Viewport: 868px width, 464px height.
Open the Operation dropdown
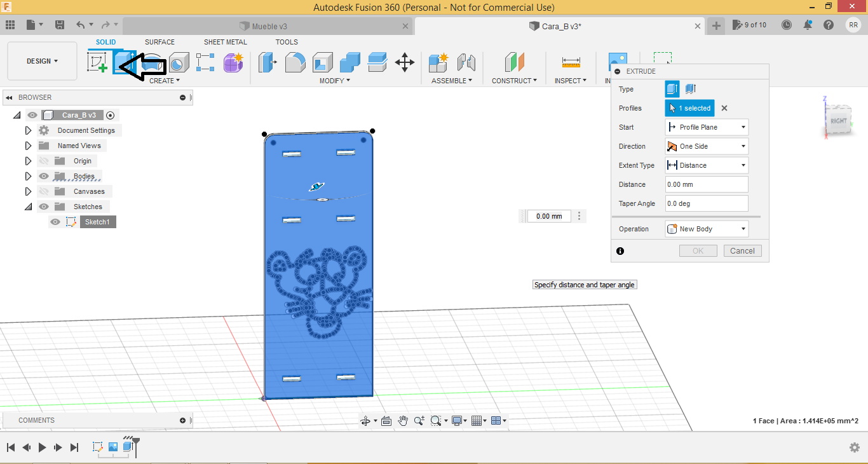707,229
